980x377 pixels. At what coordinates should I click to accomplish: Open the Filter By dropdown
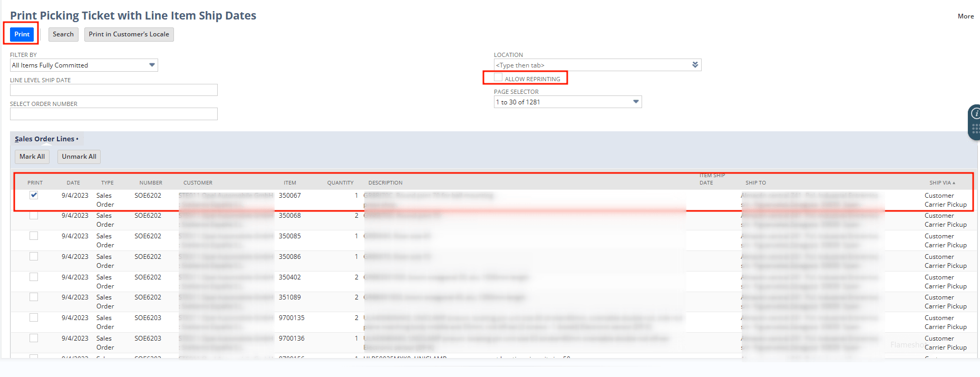(x=152, y=65)
